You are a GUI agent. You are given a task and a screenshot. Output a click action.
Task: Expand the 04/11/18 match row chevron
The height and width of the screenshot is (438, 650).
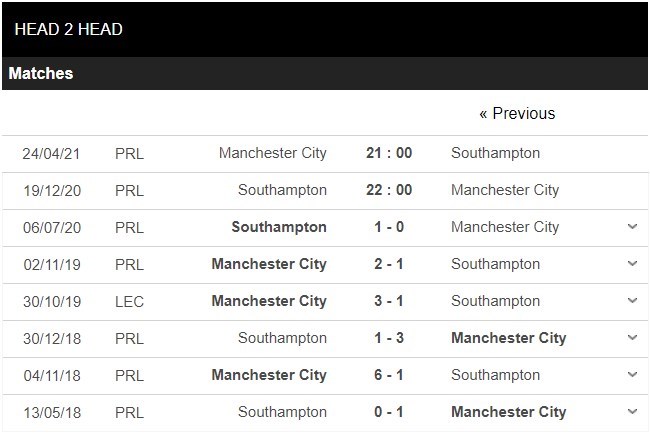coord(632,375)
